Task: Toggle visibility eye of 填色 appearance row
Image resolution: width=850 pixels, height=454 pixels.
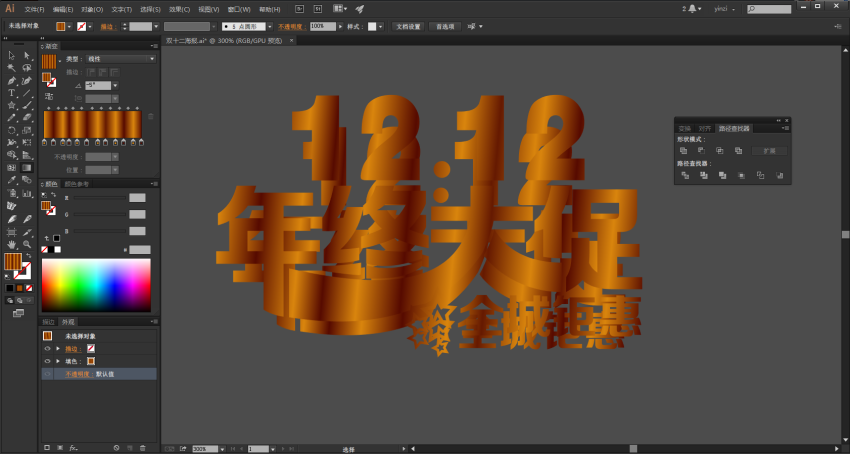Action: 48,361
